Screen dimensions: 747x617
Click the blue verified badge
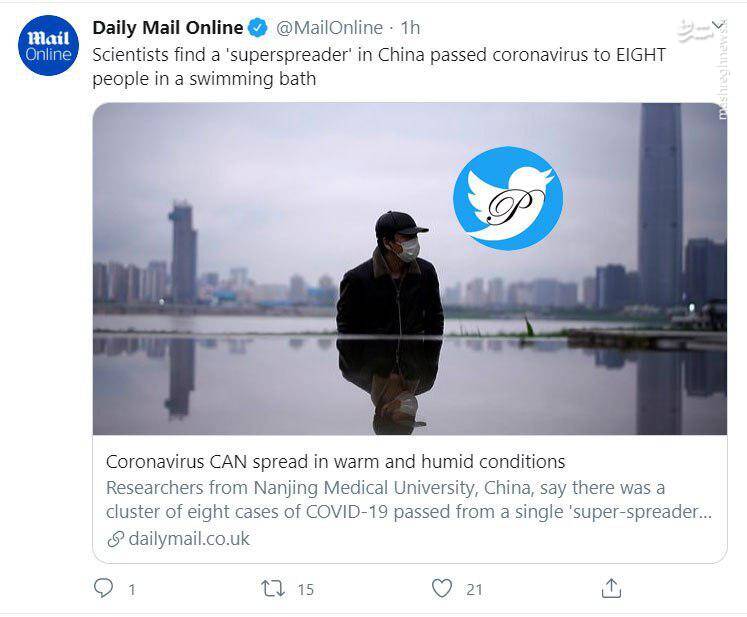pyautogui.click(x=258, y=28)
